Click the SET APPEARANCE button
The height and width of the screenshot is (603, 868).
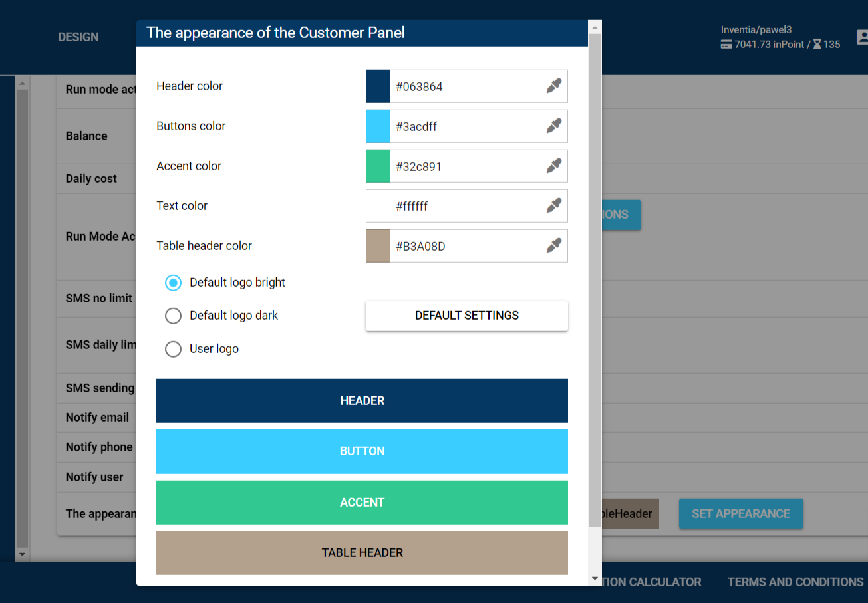click(740, 514)
